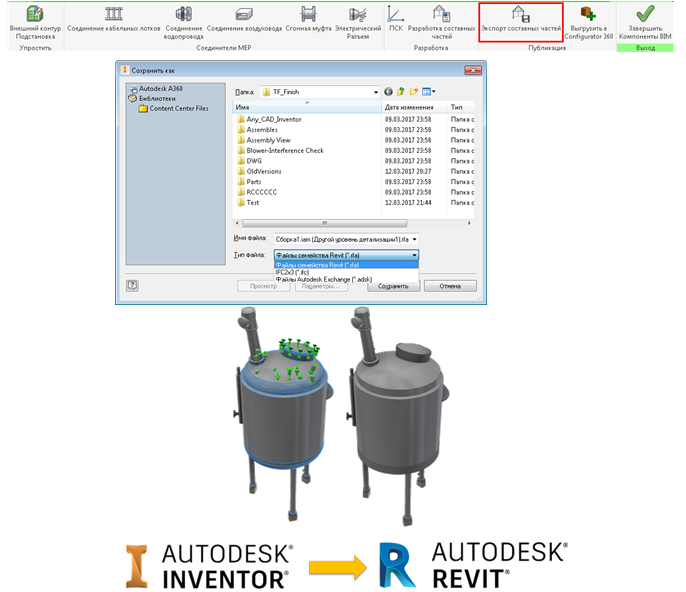Sort by Дата изменения column header
This screenshot has height=592, width=686.
click(x=414, y=107)
